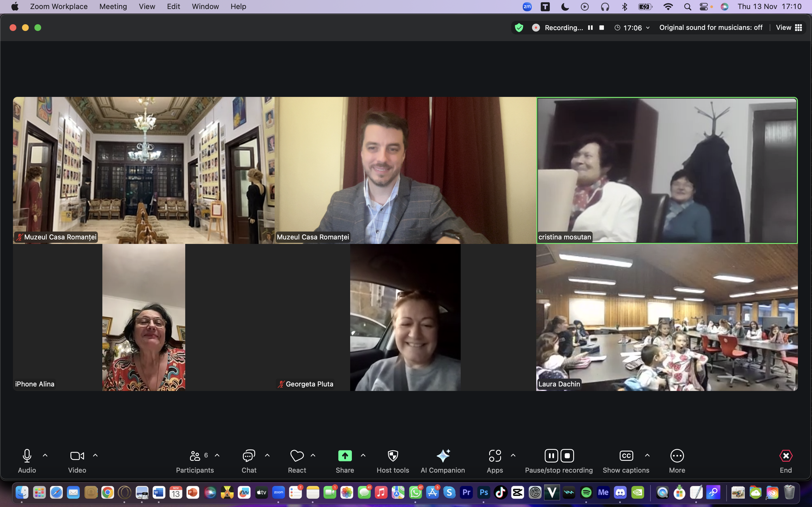Open the Window menu in menu bar
The width and height of the screenshot is (812, 507).
coord(205,6)
